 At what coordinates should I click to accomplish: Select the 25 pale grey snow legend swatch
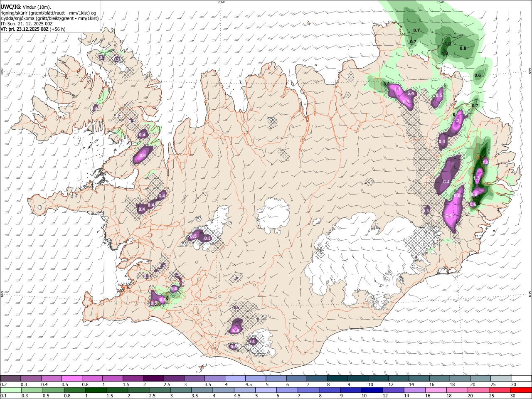pos(500,379)
